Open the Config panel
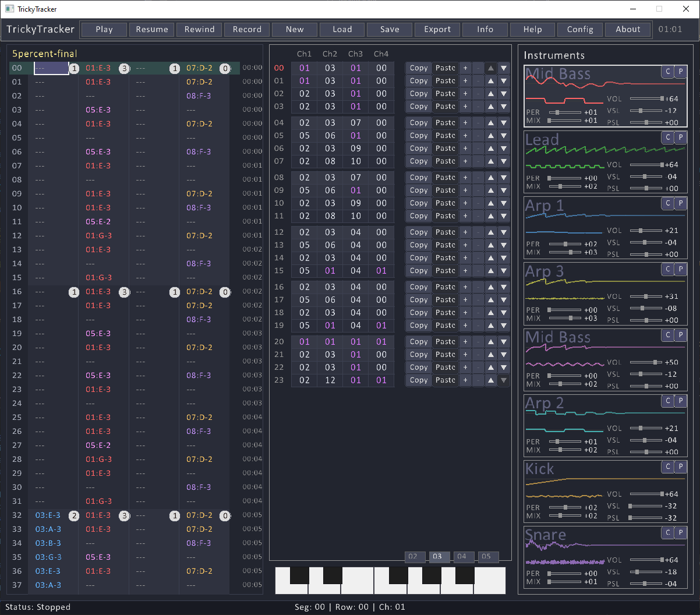 click(x=580, y=29)
